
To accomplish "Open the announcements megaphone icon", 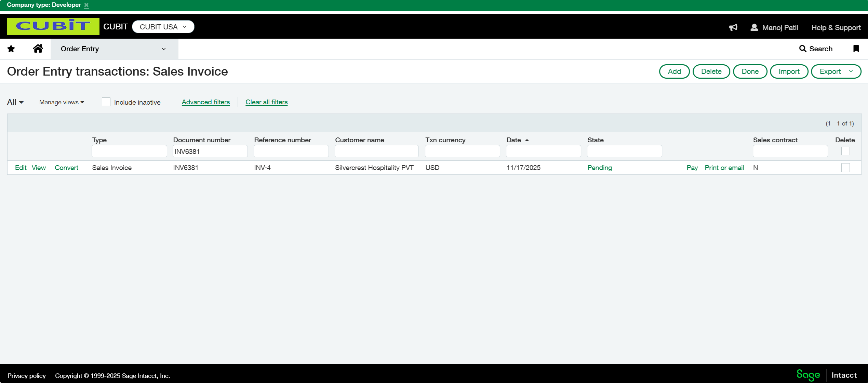I will pyautogui.click(x=733, y=27).
